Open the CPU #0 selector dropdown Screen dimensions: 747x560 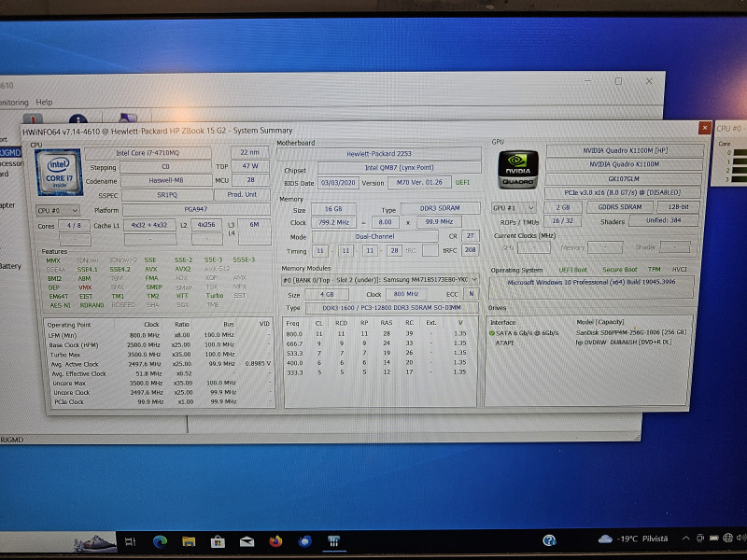point(58,210)
